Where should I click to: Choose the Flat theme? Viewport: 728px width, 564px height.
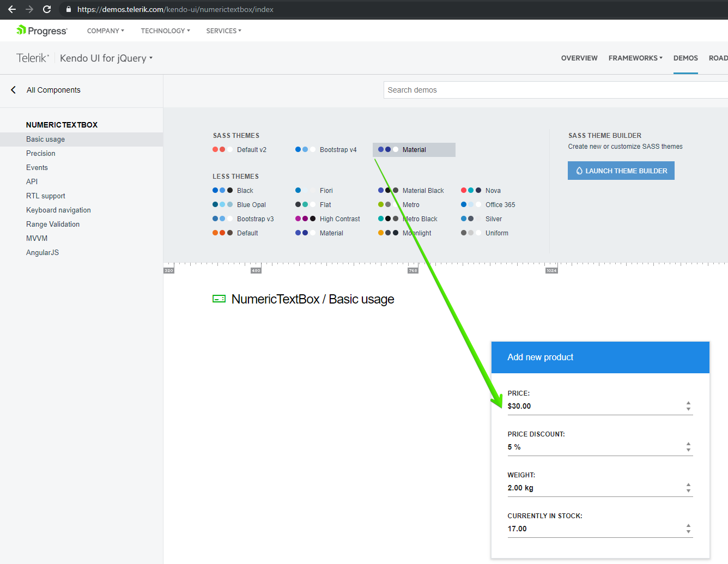[x=313, y=205]
